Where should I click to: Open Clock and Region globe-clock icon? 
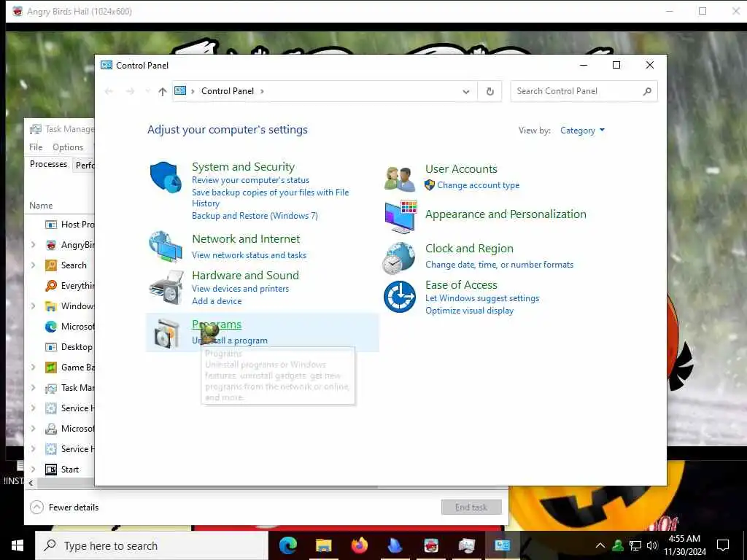point(399,258)
